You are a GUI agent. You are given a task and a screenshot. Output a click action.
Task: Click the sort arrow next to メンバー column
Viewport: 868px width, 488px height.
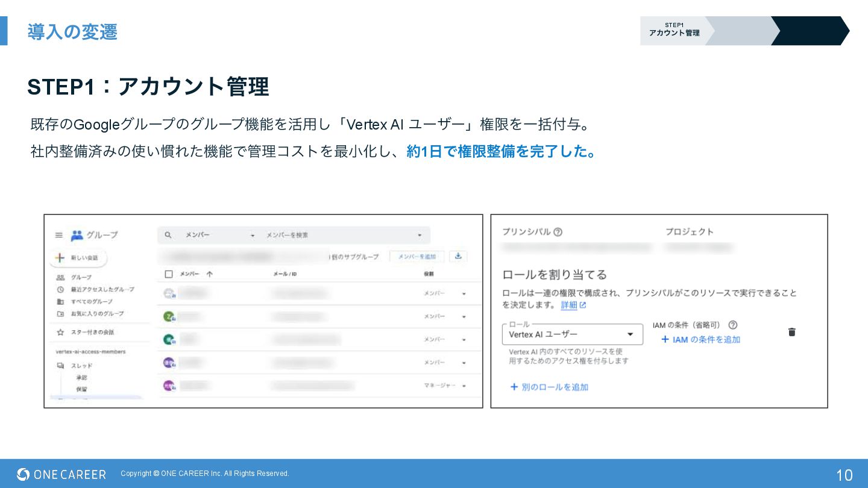click(209, 274)
